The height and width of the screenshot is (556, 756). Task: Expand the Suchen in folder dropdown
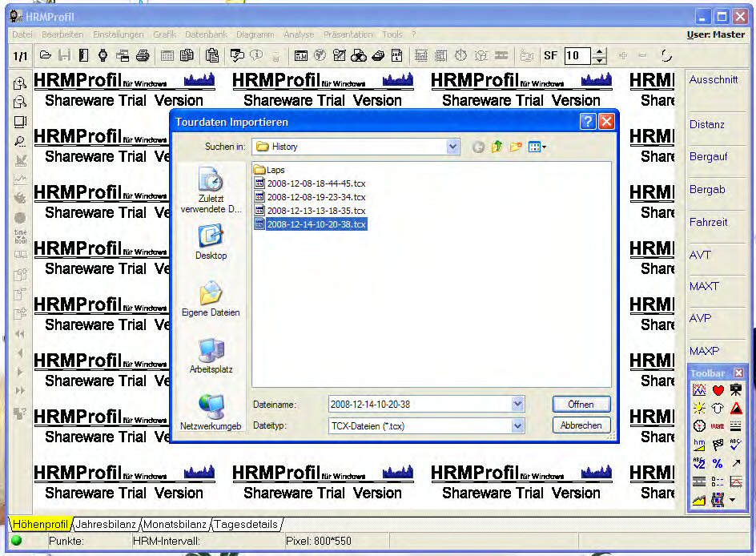453,147
